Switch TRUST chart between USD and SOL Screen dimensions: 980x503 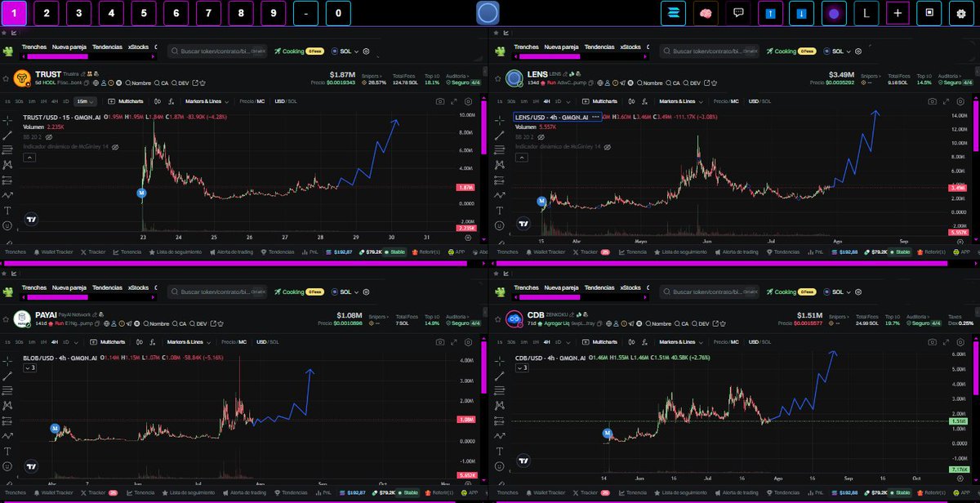click(286, 101)
